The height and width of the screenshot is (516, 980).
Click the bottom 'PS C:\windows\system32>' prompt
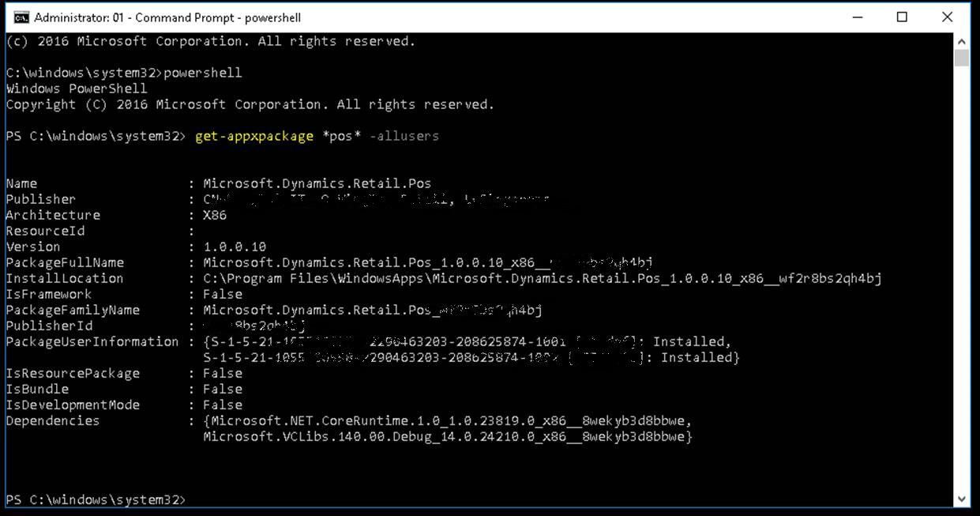tap(96, 499)
